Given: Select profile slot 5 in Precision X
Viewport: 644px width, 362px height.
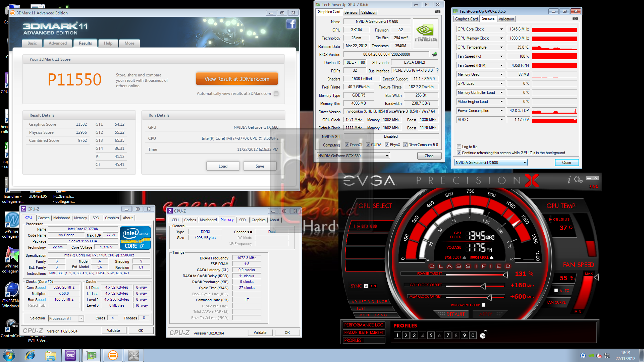Looking at the screenshot, I should coord(431,335).
